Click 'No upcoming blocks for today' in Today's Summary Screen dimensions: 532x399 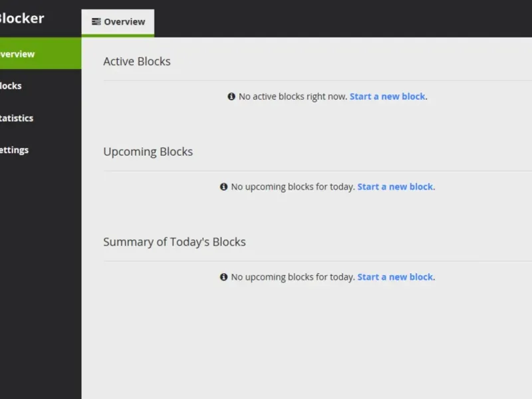[293, 277]
